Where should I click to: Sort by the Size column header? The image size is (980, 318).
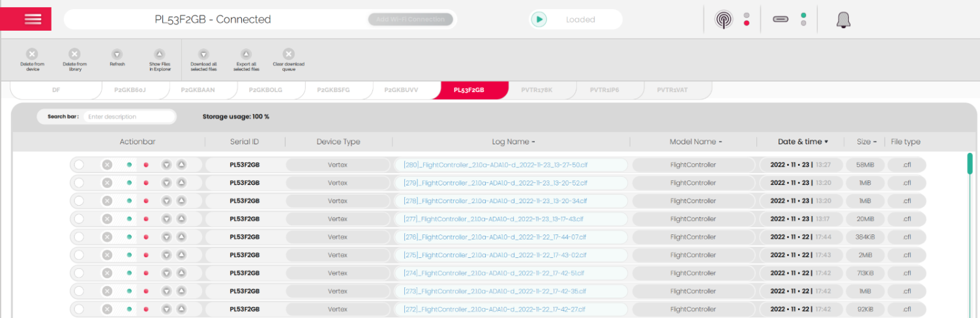tap(867, 142)
